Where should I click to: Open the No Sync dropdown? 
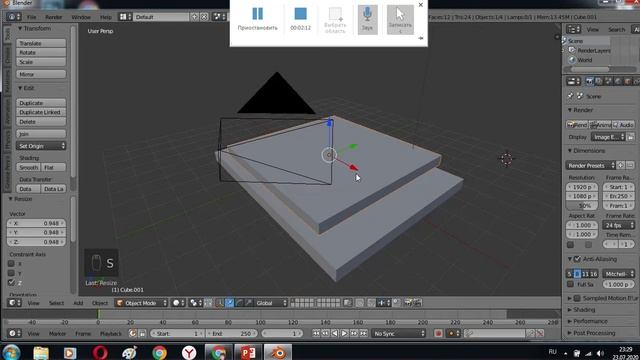click(x=398, y=333)
